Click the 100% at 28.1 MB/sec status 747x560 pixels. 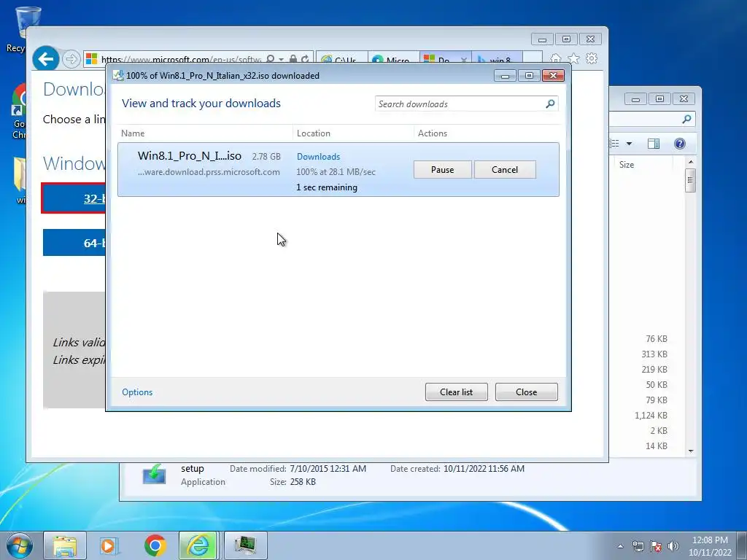tap(336, 172)
